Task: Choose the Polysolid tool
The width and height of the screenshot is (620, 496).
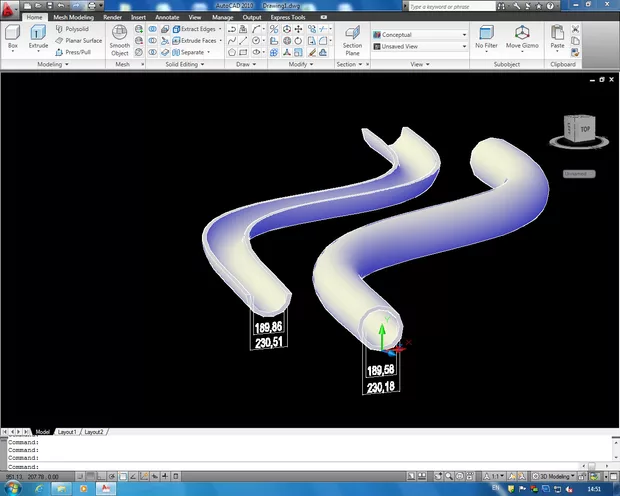Action: click(x=75, y=30)
